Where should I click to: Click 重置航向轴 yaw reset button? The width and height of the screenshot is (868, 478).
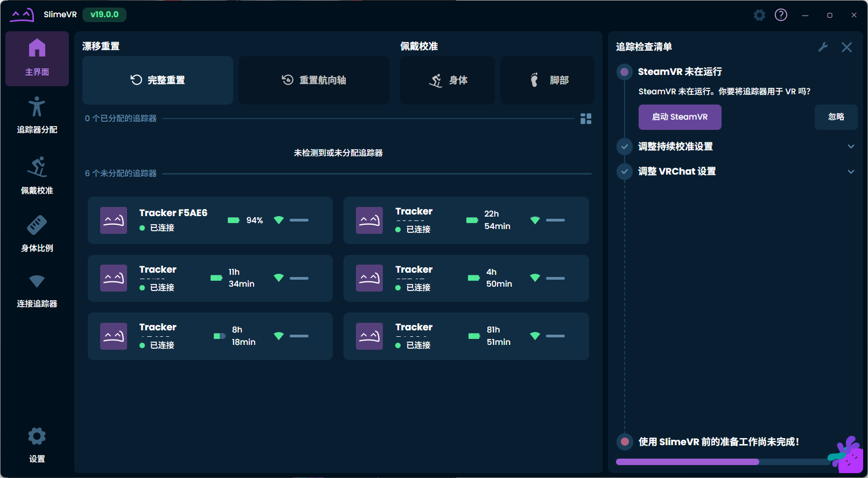coord(314,80)
